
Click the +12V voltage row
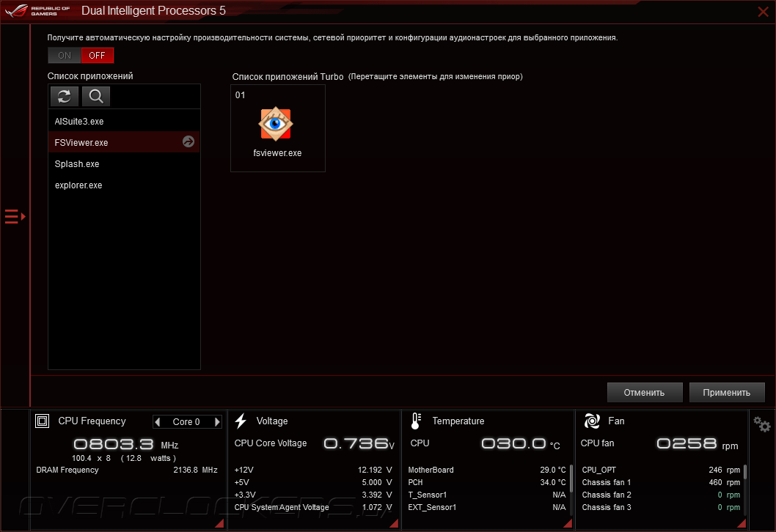(x=313, y=470)
